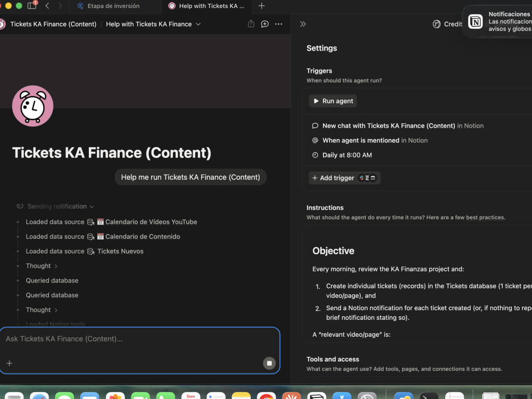
Task: Click database icon before Calendario de Vídeos YouTube
Action: click(90, 222)
